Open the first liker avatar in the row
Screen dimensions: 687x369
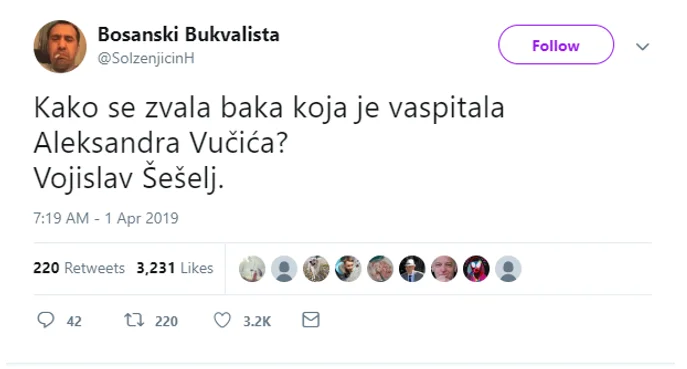point(252,268)
